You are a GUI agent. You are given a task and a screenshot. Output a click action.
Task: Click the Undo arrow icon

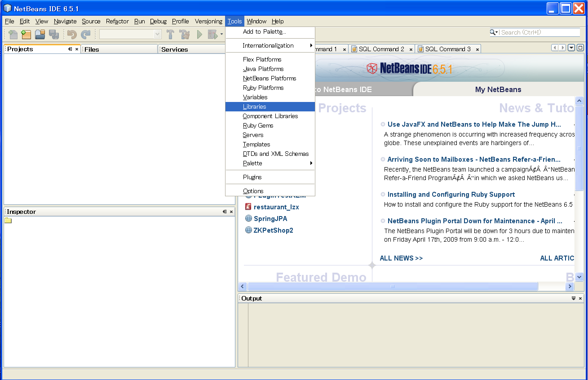(x=72, y=34)
